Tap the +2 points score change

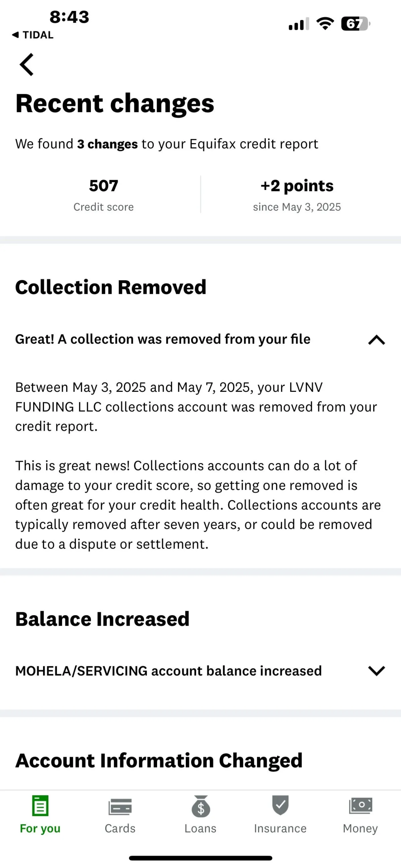pyautogui.click(x=297, y=186)
